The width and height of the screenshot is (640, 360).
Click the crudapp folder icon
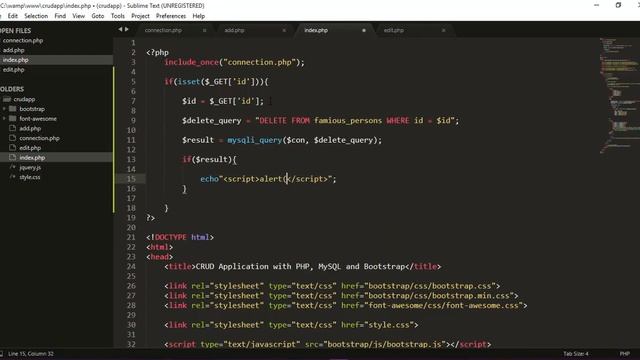(7, 99)
